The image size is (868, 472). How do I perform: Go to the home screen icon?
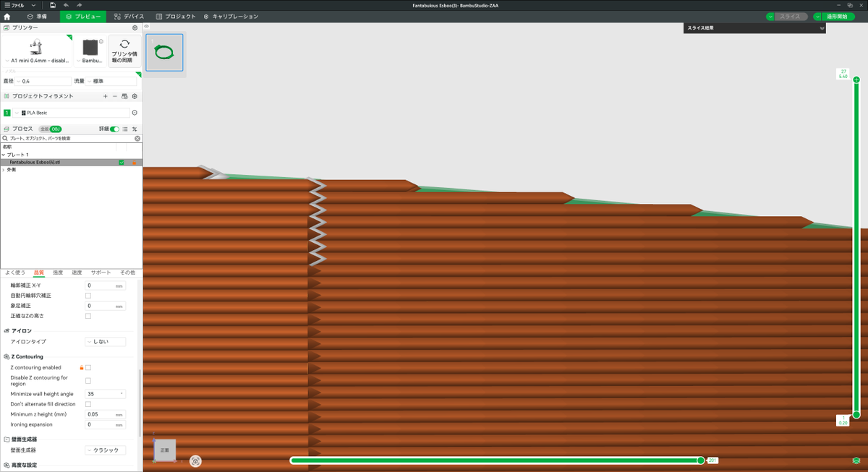point(7,16)
